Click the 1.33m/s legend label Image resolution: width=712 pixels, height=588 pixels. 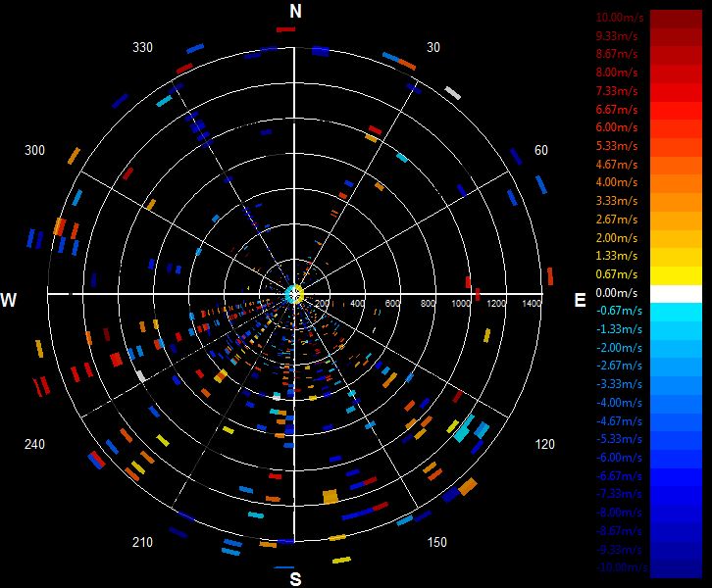(617, 256)
